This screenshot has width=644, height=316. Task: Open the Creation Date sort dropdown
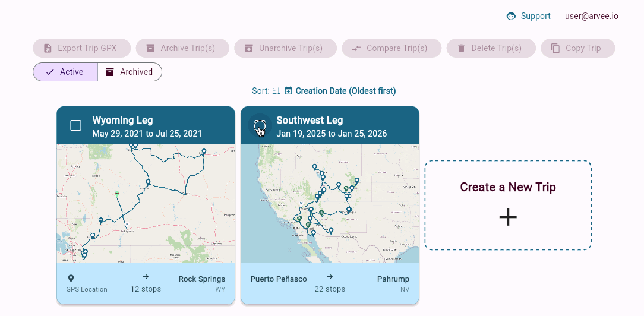(x=340, y=91)
